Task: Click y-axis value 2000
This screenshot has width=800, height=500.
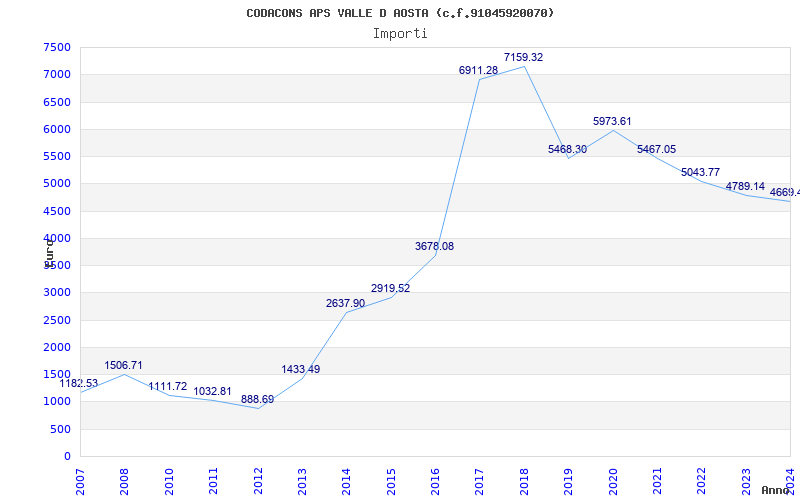Action: (57, 347)
